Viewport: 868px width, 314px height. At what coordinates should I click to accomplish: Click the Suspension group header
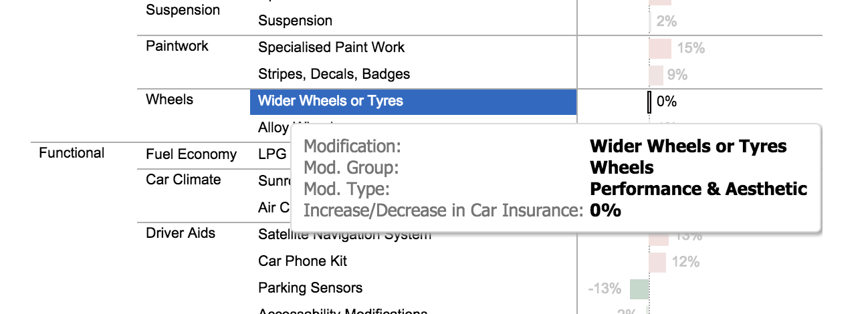pos(183,10)
